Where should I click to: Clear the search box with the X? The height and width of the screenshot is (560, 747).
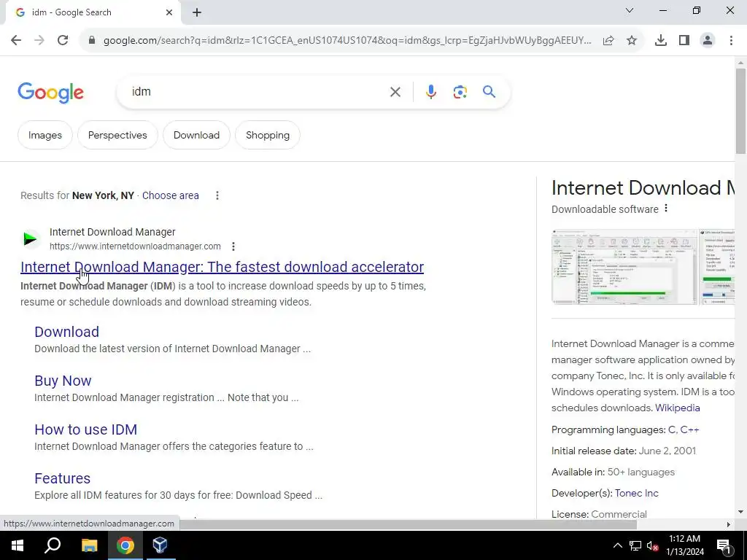395,92
